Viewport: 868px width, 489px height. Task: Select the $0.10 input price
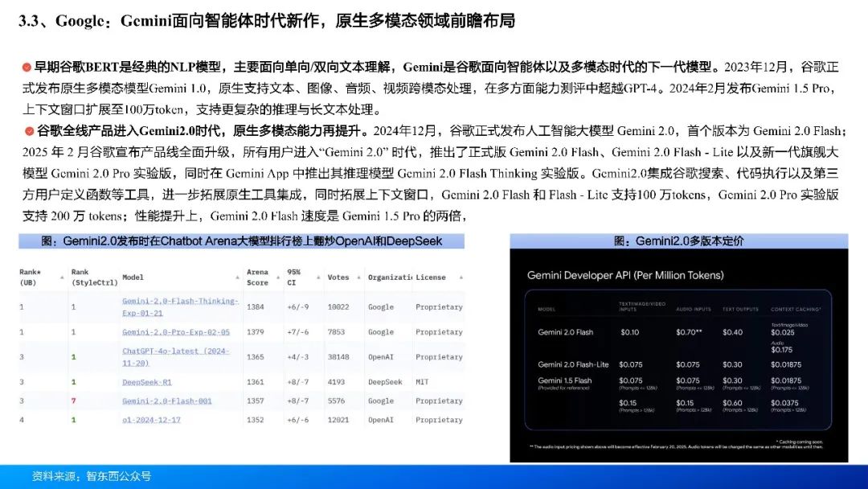pyautogui.click(x=629, y=332)
